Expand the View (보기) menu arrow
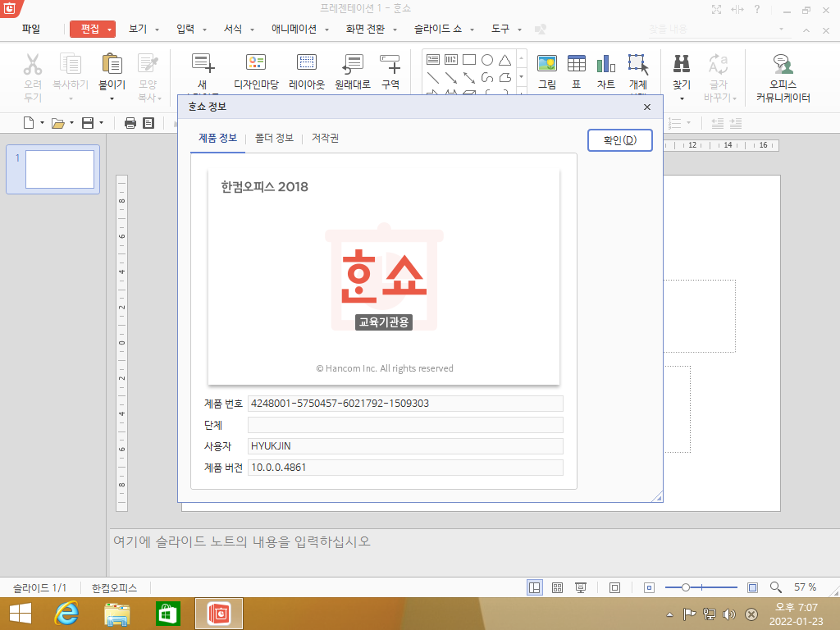Image resolution: width=840 pixels, height=630 pixels. click(x=157, y=30)
